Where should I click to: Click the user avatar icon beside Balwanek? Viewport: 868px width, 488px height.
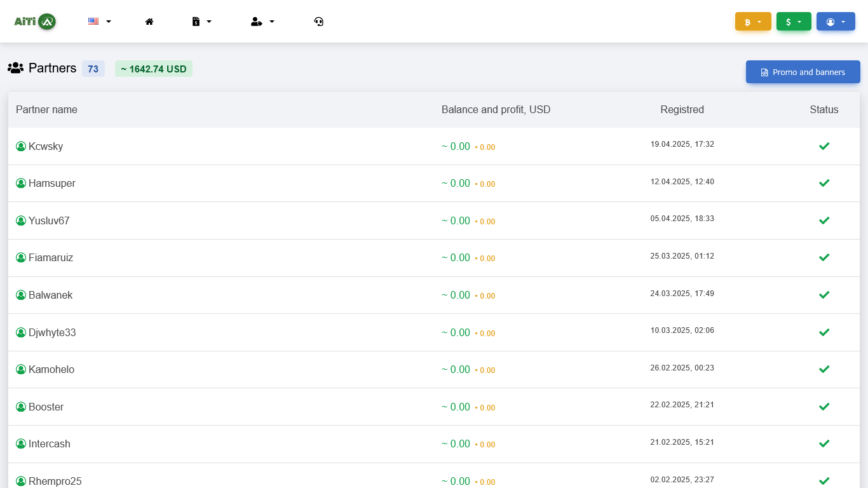[21, 295]
